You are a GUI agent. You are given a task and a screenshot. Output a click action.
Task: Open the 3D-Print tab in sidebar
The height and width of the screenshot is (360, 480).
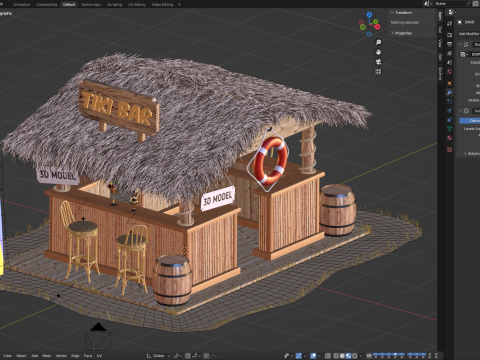(x=440, y=73)
